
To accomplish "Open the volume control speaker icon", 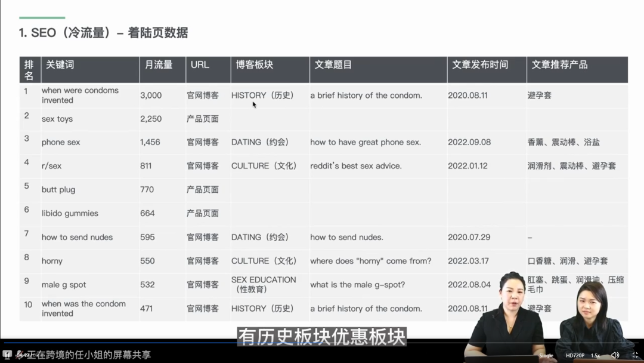I will [615, 355].
